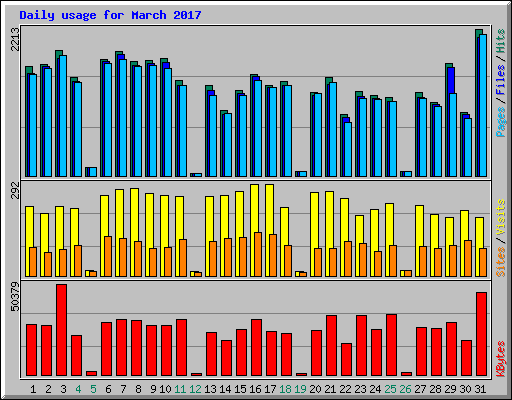512x400 pixels.
Task: Click green weekend day label 26
Action: pyautogui.click(x=405, y=389)
